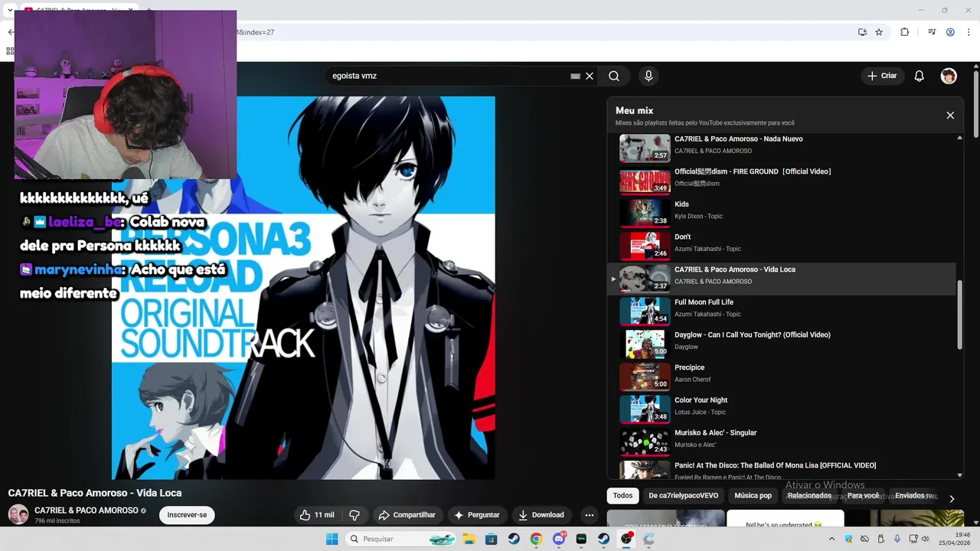This screenshot has width=980, height=551.
Task: Open YouTube notifications bell
Action: tap(920, 76)
